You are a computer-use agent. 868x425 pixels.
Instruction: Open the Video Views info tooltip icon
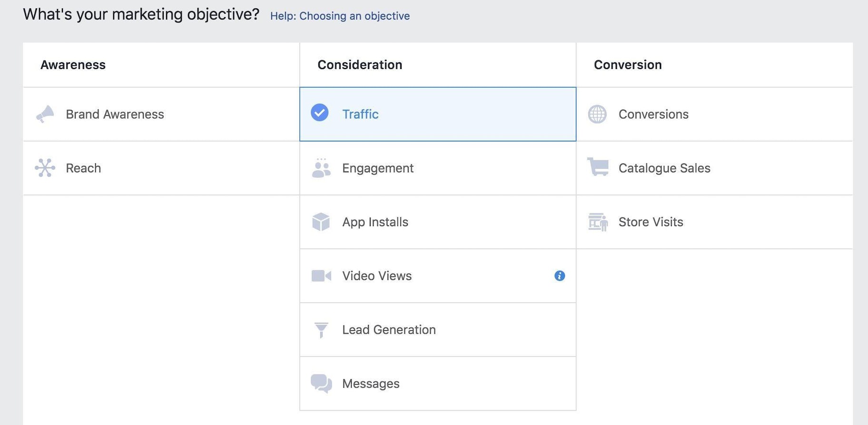(560, 276)
